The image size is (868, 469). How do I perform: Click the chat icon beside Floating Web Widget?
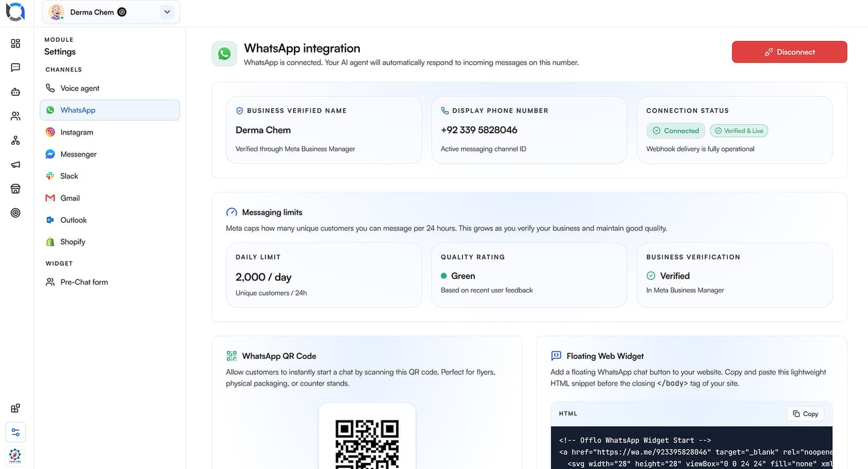(556, 356)
